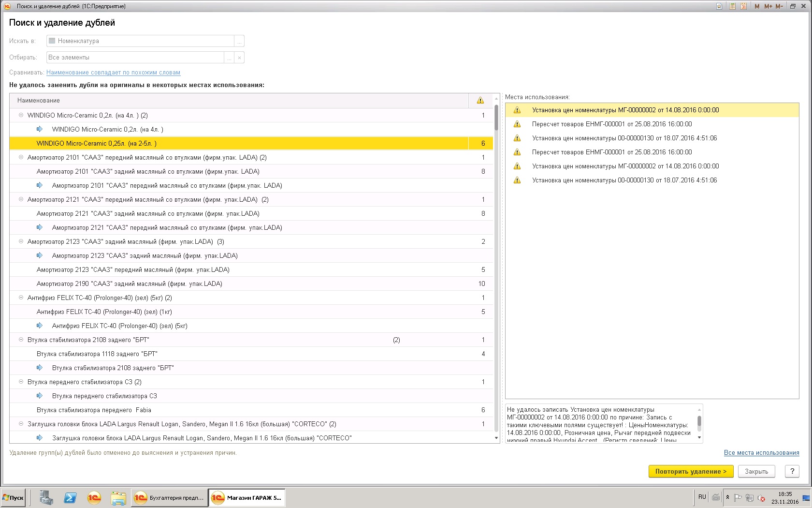Open the Все места использования link

click(x=761, y=453)
